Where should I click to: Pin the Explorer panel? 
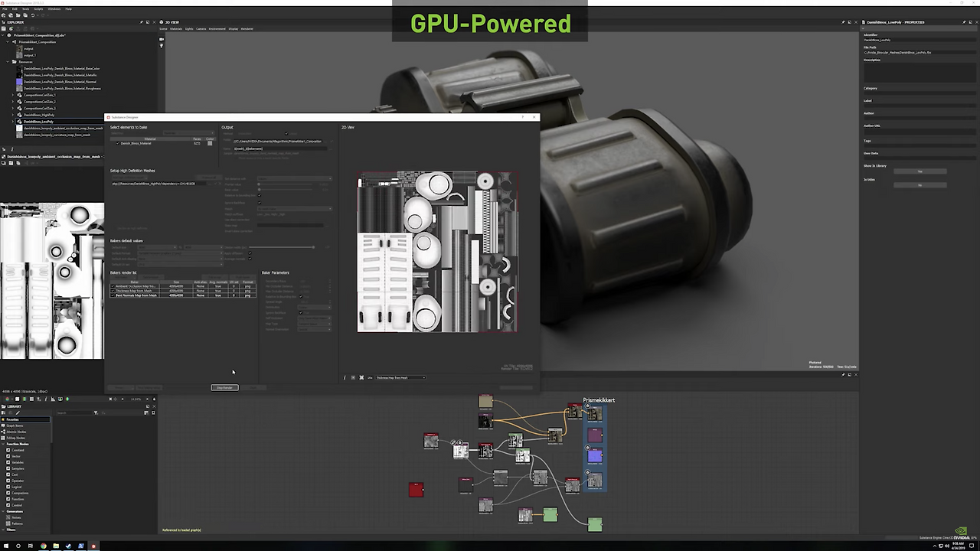coord(142,22)
